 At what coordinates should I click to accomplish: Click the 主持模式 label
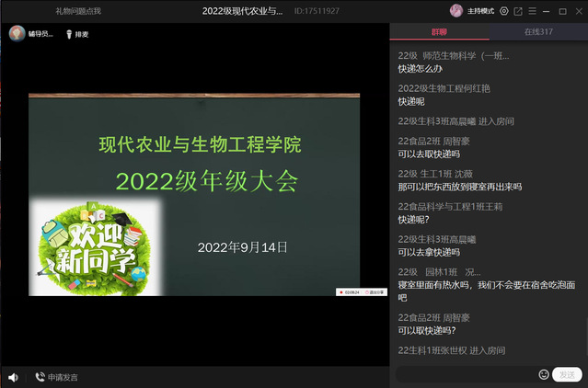(x=481, y=11)
